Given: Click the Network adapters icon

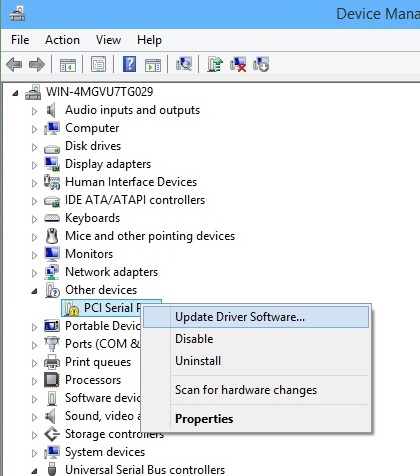Looking at the screenshot, I should [x=52, y=272].
